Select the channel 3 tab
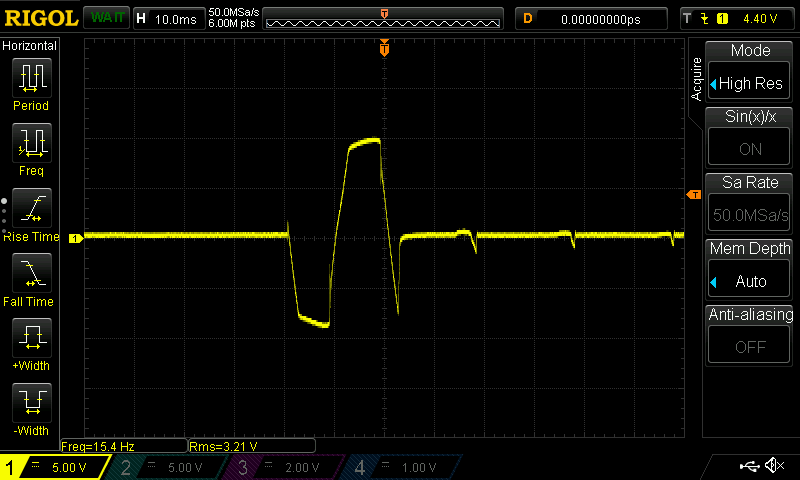 click(x=287, y=467)
